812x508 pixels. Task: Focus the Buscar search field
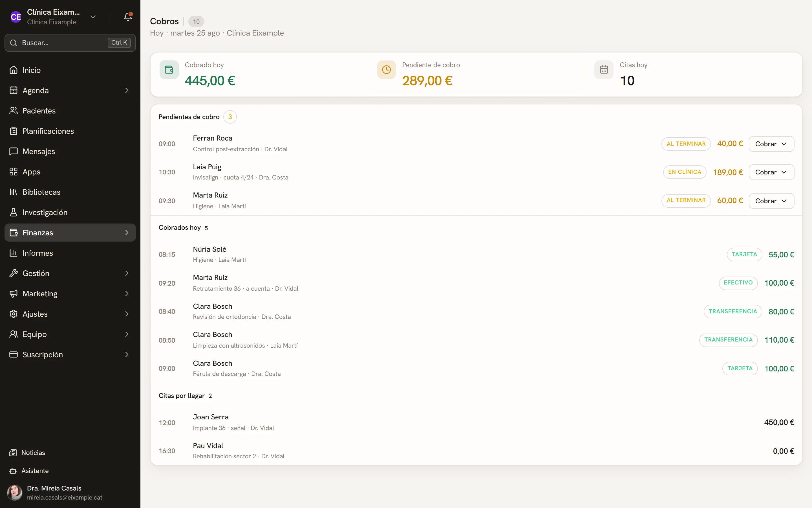70,43
